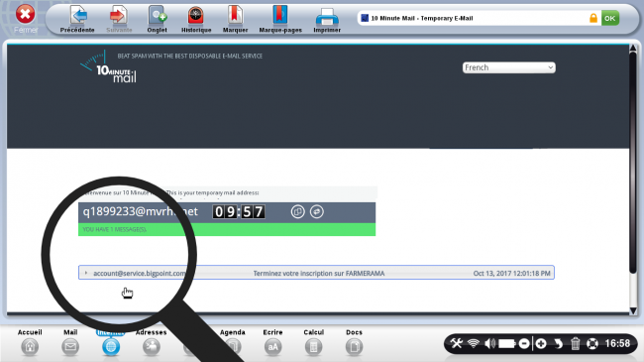Expand the account@service.bigpoint.com message row
Image resolution: width=644 pixels, height=362 pixels.
tap(86, 273)
